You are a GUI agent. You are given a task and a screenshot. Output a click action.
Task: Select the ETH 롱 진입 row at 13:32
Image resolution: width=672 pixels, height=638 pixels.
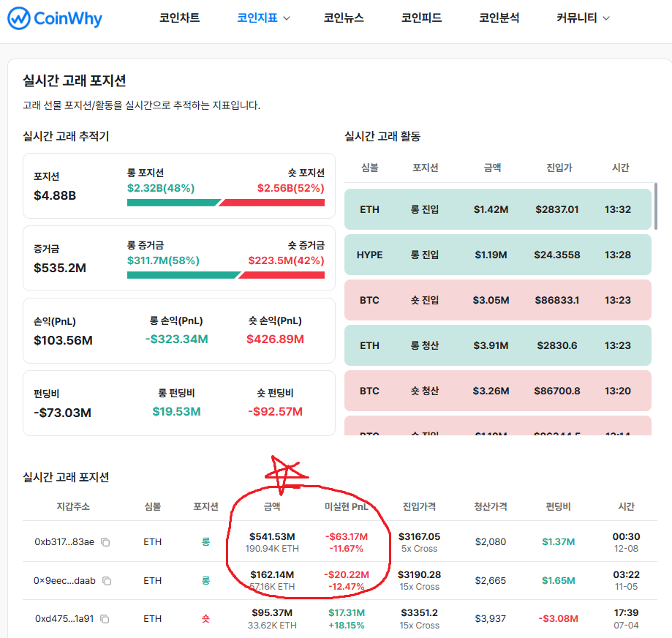click(x=497, y=209)
